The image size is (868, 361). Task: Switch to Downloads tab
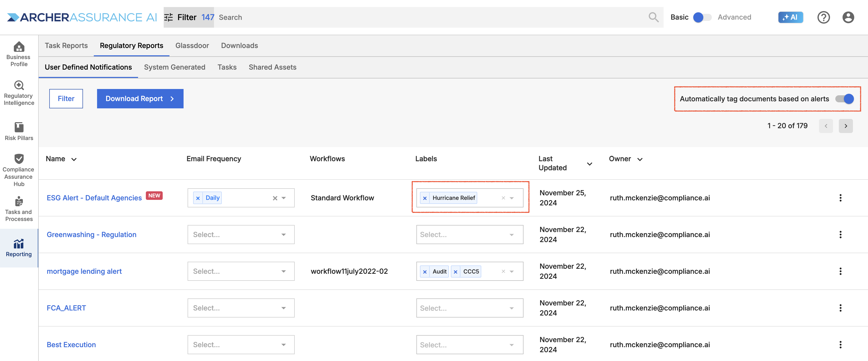click(239, 46)
